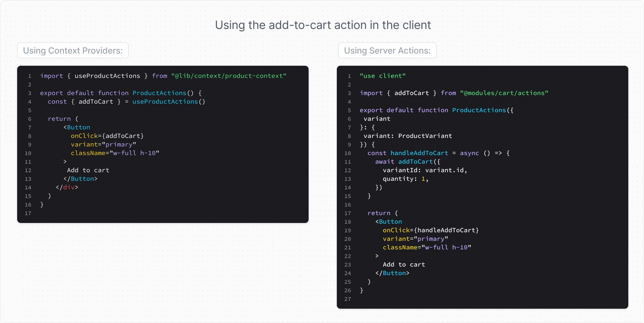Select the variant="primary" prop in the left snippet
Screen dimensions: 644x323
[103, 144]
